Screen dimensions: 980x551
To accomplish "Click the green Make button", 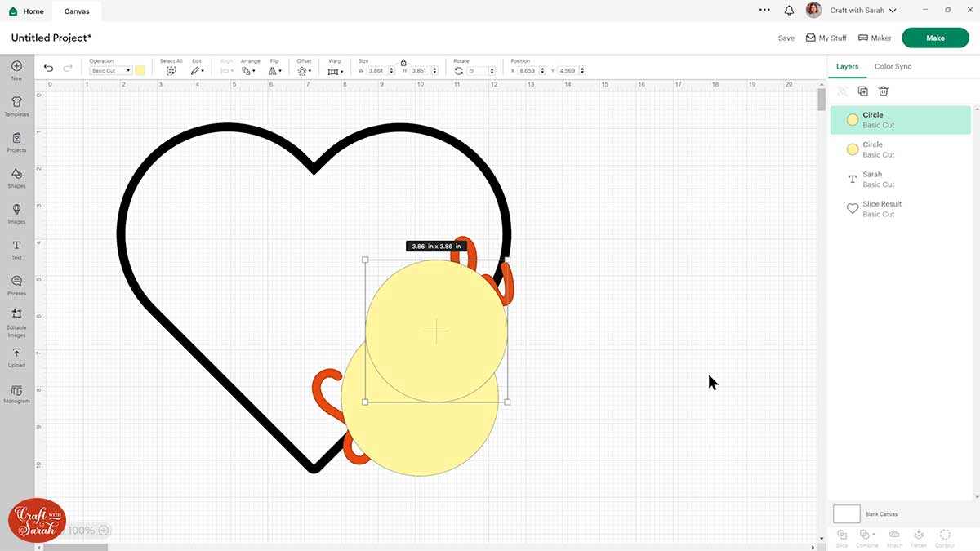I will point(935,38).
